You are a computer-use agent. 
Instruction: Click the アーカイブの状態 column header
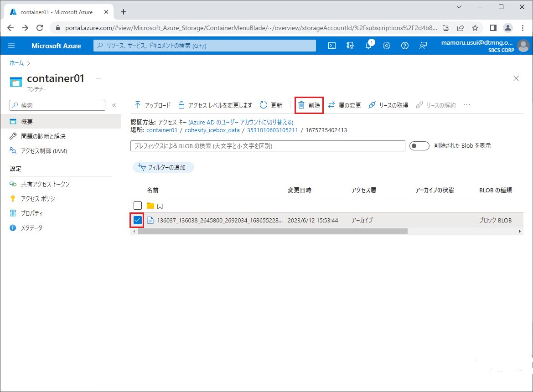(x=435, y=190)
